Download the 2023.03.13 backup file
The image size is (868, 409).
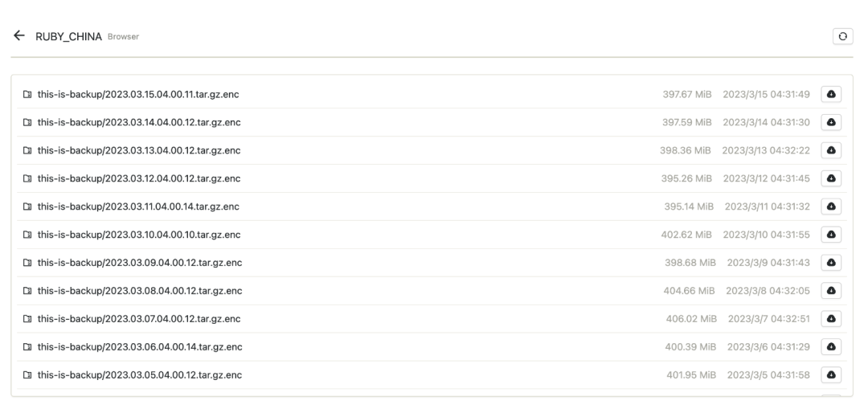(x=831, y=150)
